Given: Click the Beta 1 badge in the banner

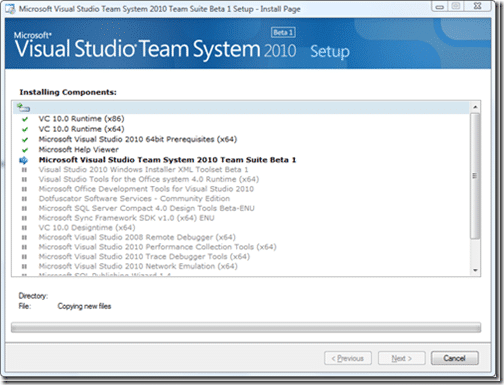Looking at the screenshot, I should coord(283,32).
